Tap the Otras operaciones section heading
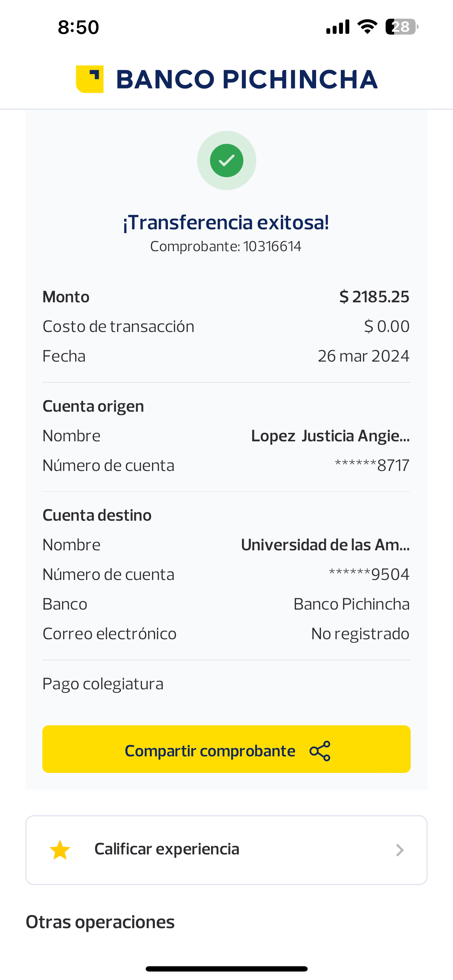Viewport: 453px width, 980px height. [x=100, y=922]
